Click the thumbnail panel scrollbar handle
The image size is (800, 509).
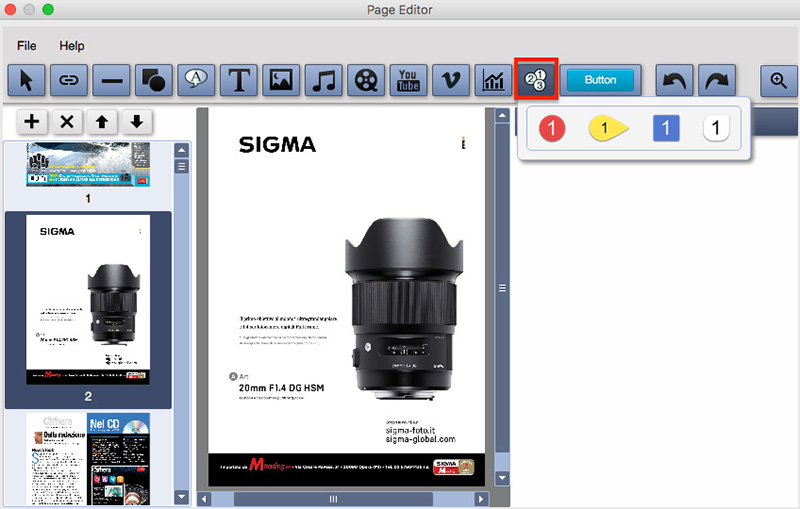[181, 167]
